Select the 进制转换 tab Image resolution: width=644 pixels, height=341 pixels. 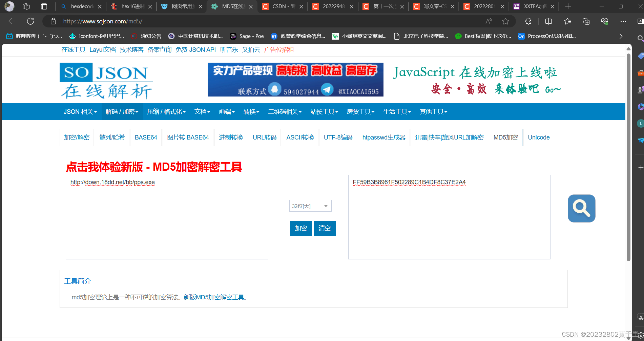231,137
